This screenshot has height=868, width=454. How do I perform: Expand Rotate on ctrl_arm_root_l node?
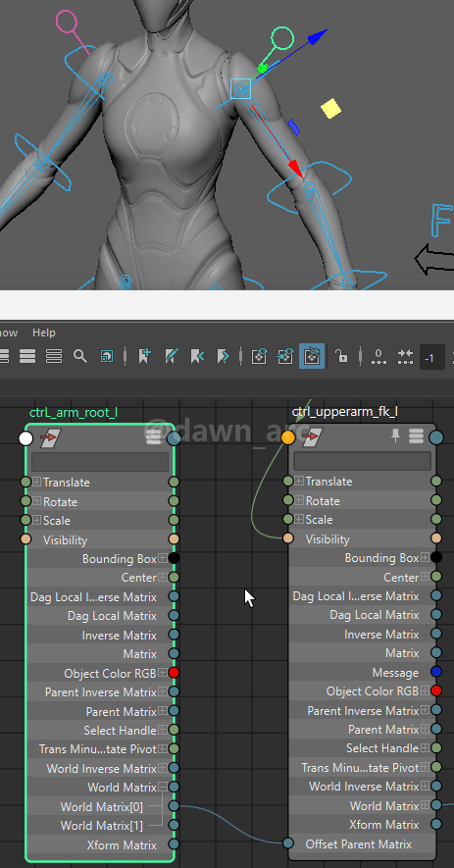(x=36, y=501)
